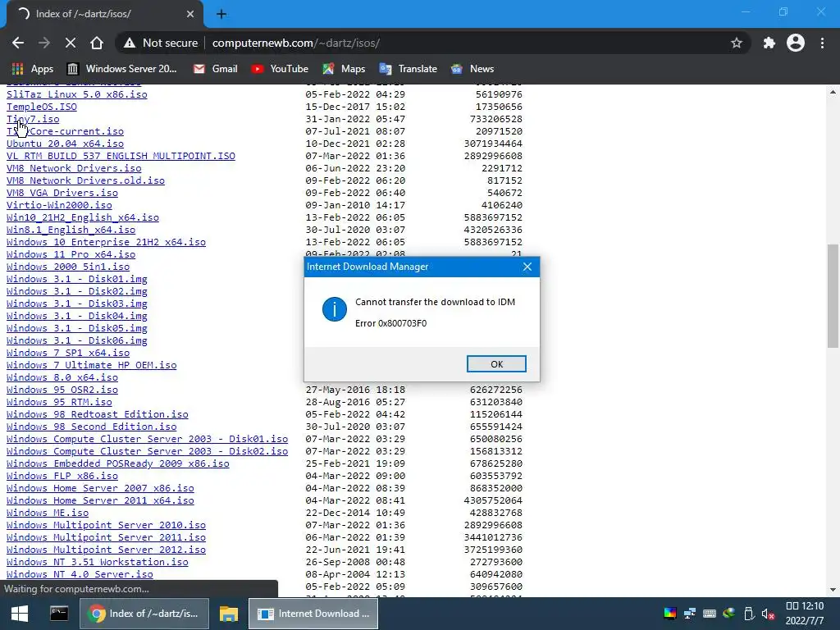Open Windows_8.0_x64.iso link

62,377
